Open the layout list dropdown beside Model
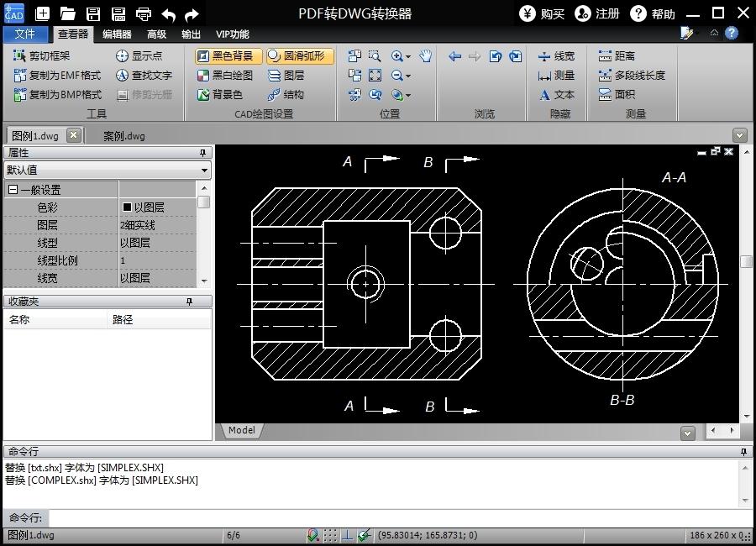The image size is (756, 546). (688, 433)
